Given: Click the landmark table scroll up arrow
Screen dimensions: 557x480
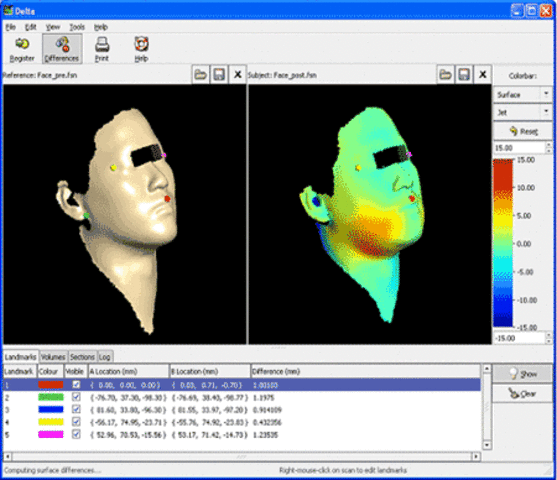Looking at the screenshot, I should pyautogui.click(x=486, y=369).
